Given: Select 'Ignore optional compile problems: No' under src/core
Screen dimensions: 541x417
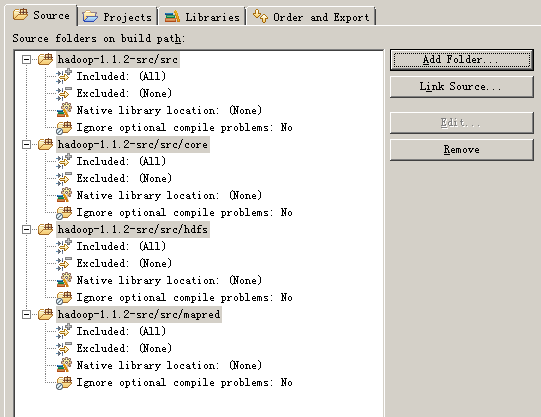Looking at the screenshot, I should click(x=185, y=212).
